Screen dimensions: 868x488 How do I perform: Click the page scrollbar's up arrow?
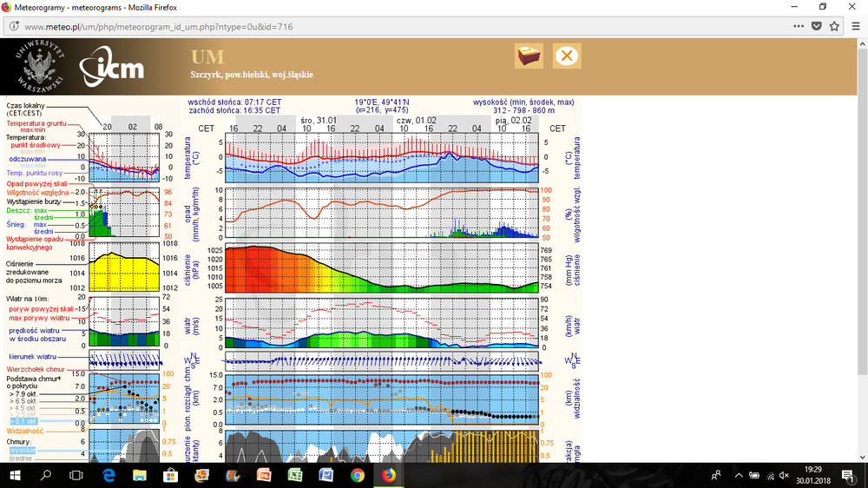(863, 43)
